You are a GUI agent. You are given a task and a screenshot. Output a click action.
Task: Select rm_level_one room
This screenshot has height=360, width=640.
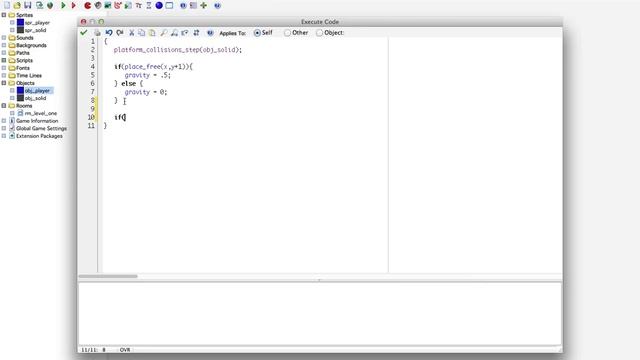41,113
